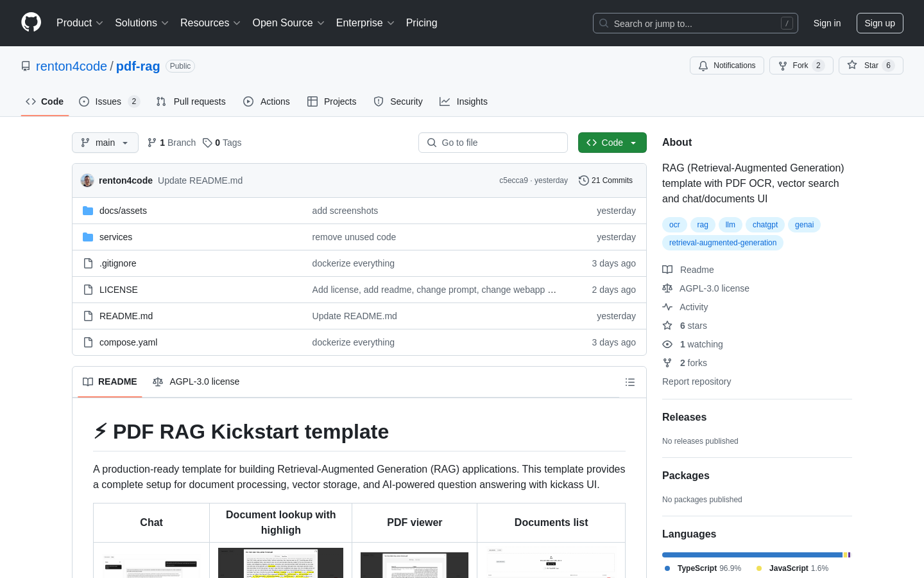Expand the Resources menu
Image resolution: width=924 pixels, height=578 pixels.
point(210,22)
